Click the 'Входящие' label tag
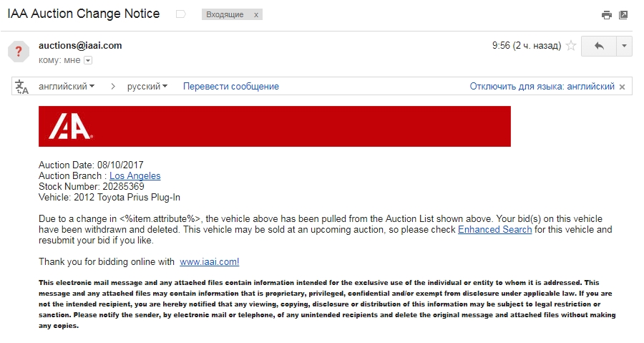 225,15
